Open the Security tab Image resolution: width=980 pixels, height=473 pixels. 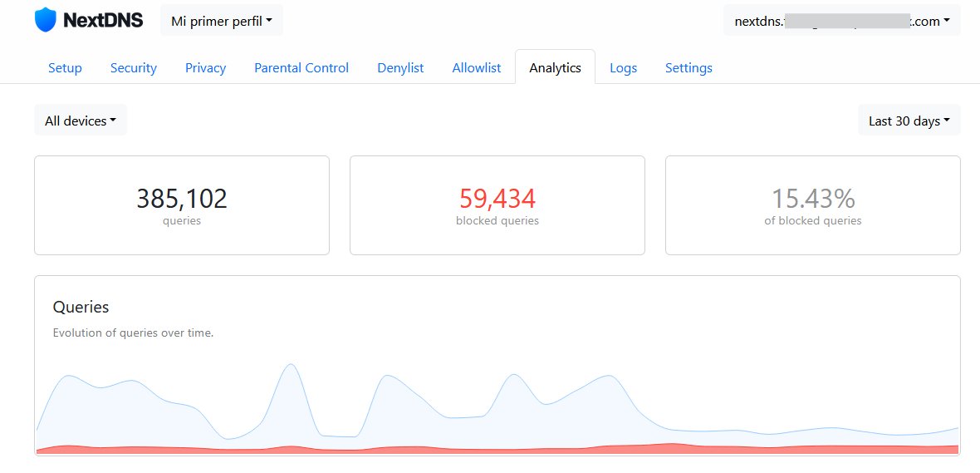coord(133,67)
